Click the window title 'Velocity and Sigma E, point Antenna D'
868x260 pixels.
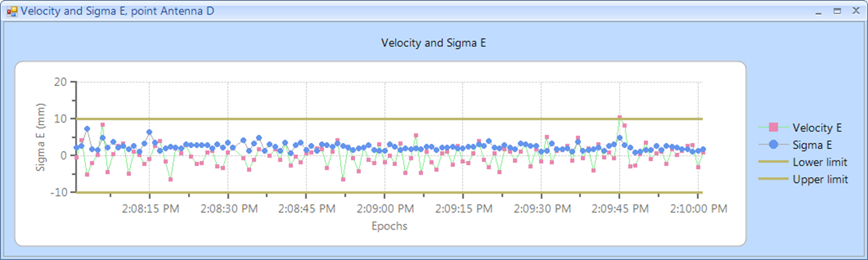click(x=117, y=12)
